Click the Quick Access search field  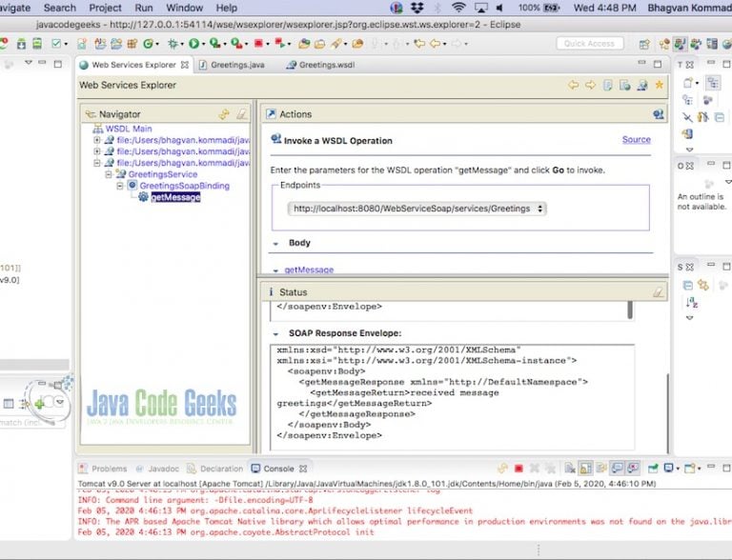tap(590, 44)
